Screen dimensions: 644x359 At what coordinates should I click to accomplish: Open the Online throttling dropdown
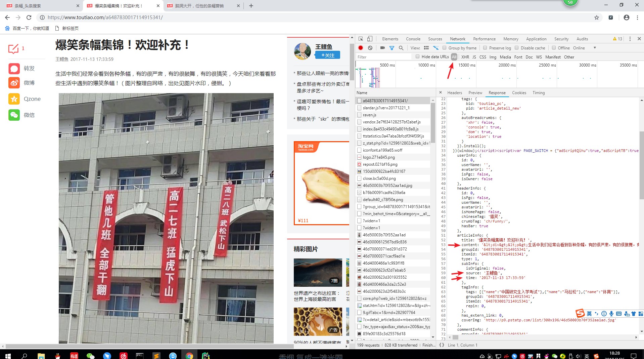coord(585,48)
